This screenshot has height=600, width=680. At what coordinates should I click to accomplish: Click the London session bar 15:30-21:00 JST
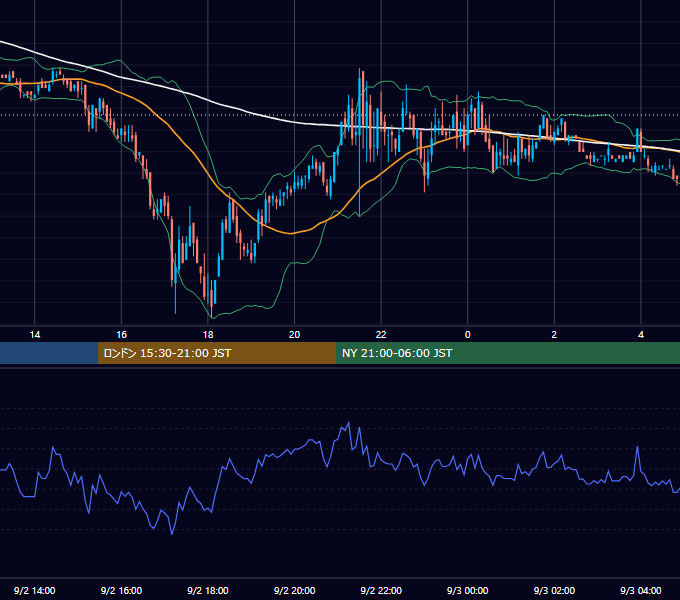pos(217,353)
